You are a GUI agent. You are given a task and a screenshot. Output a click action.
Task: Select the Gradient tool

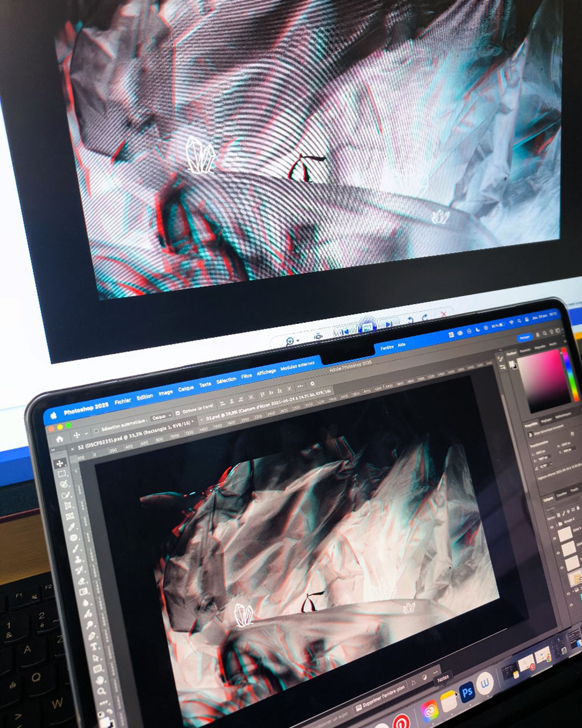tap(84, 592)
